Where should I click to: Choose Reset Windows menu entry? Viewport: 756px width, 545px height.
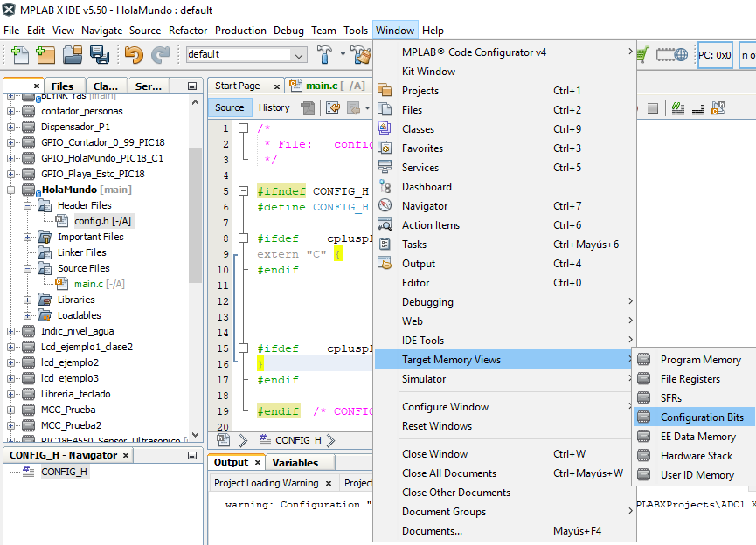(505, 426)
